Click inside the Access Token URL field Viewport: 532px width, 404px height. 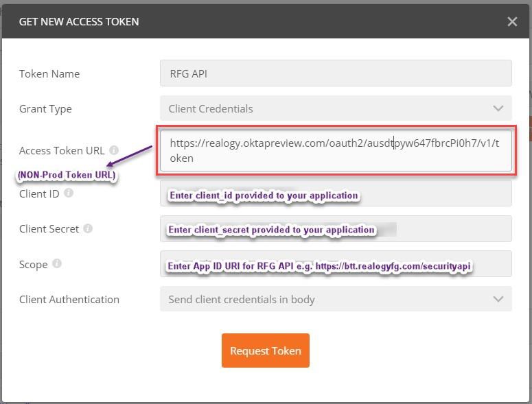click(336, 150)
